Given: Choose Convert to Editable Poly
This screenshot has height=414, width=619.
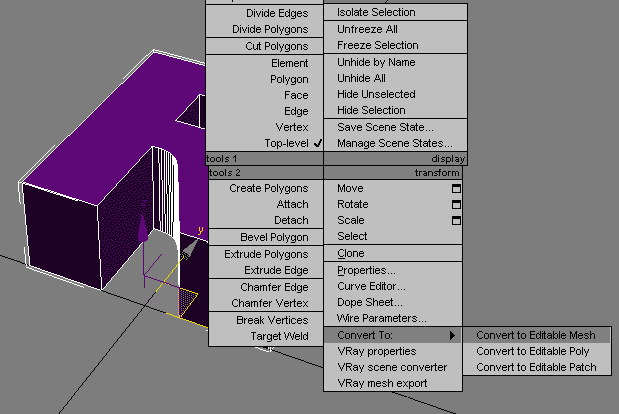Looking at the screenshot, I should click(x=533, y=351).
